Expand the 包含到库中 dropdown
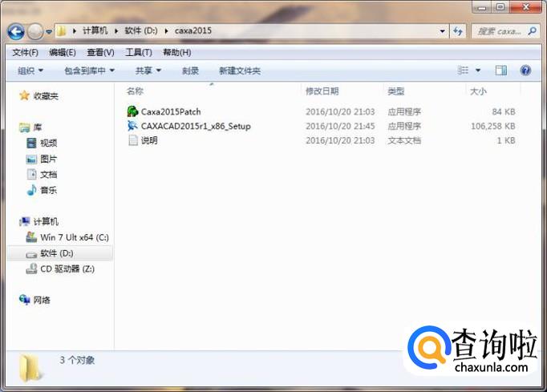This screenshot has width=547, height=392. click(90, 71)
